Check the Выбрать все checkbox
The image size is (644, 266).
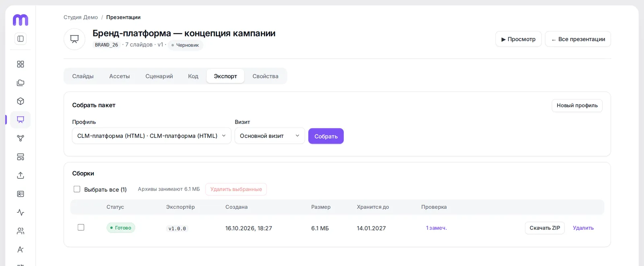(77, 189)
